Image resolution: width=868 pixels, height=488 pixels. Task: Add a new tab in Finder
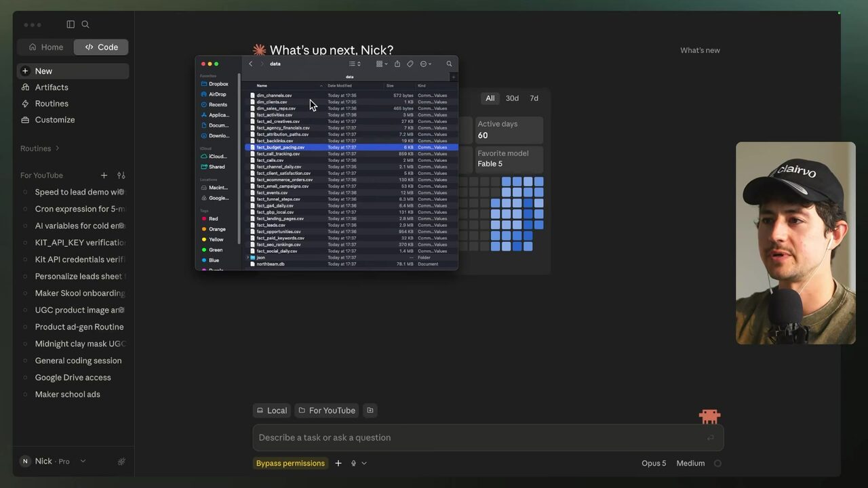pos(454,77)
